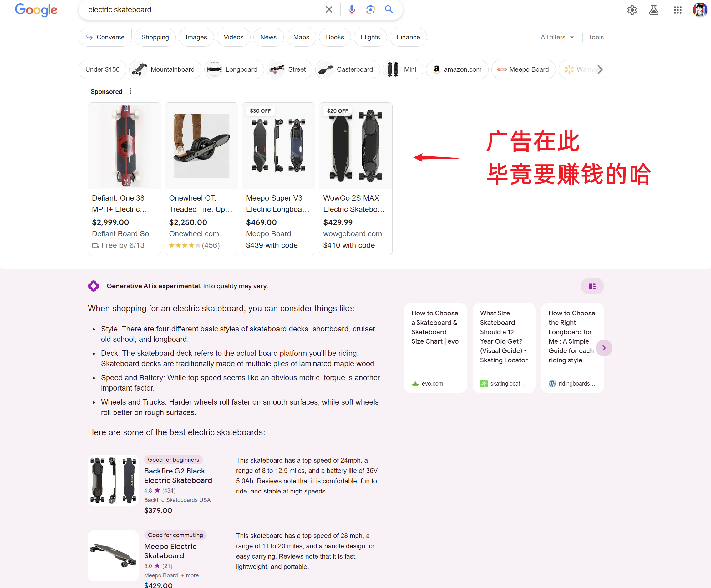The width and height of the screenshot is (711, 588).
Task: Open quick settings gear
Action: pyautogui.click(x=632, y=10)
